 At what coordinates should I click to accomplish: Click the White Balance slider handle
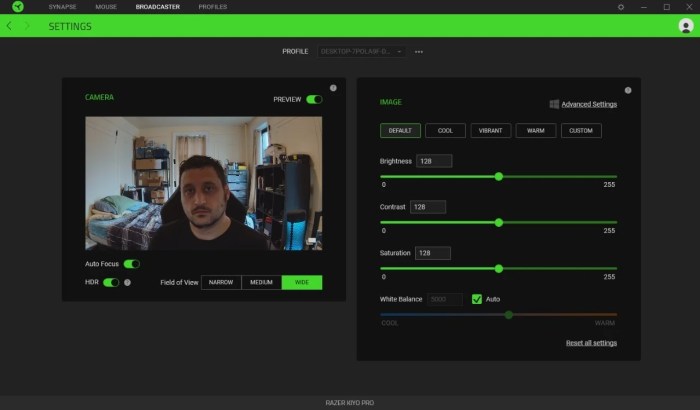(508, 315)
